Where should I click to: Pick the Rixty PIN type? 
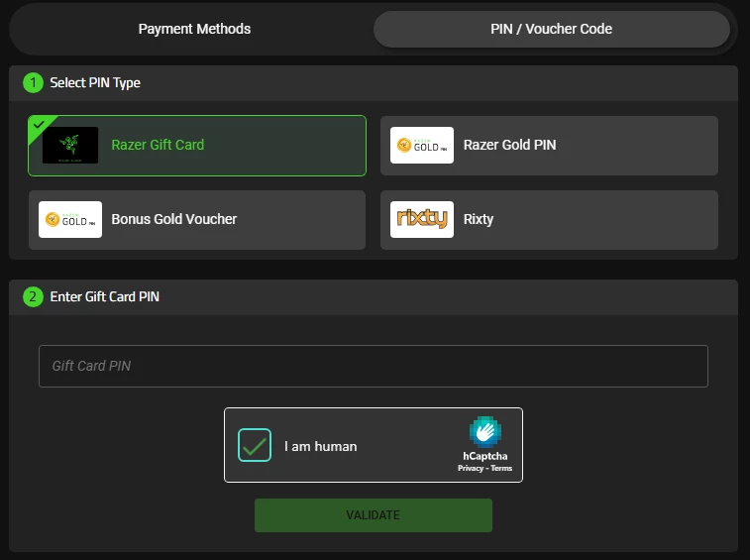(x=549, y=220)
